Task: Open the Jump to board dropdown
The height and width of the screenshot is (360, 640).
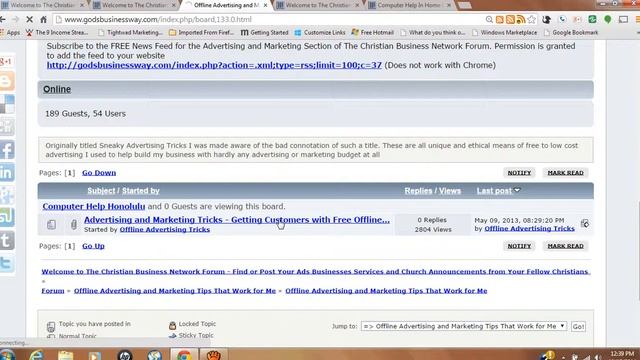Action: (x=464, y=326)
